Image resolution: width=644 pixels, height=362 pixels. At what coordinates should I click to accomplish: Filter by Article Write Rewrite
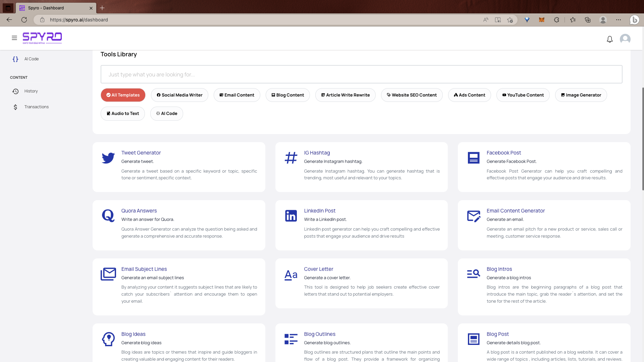click(x=345, y=95)
